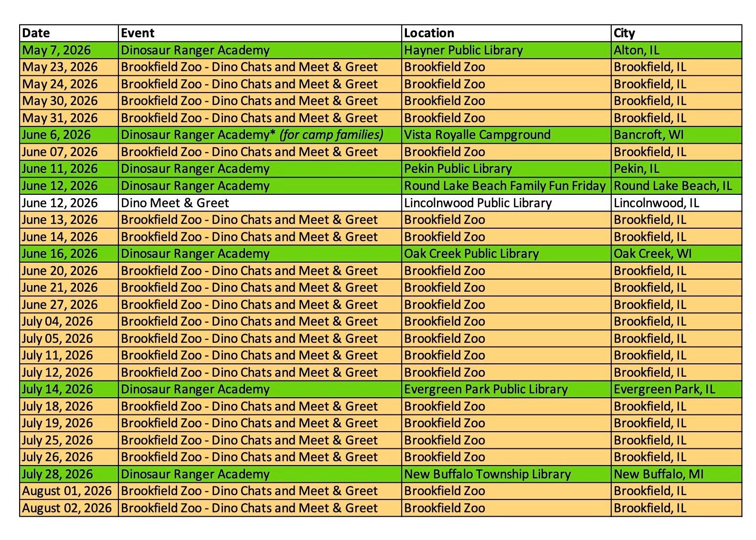Click the Hayner Public Library location cell
756x540 pixels.
click(506, 50)
